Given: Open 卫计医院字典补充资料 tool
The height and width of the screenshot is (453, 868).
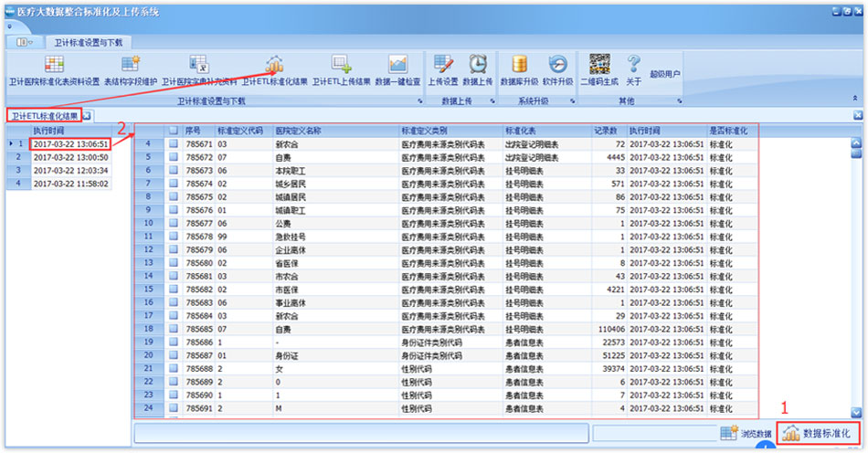Looking at the screenshot, I should pyautogui.click(x=199, y=71).
